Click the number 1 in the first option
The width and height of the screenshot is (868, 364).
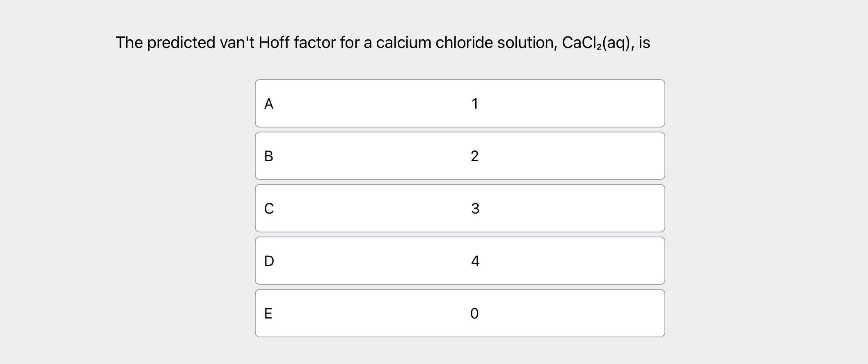click(x=475, y=104)
